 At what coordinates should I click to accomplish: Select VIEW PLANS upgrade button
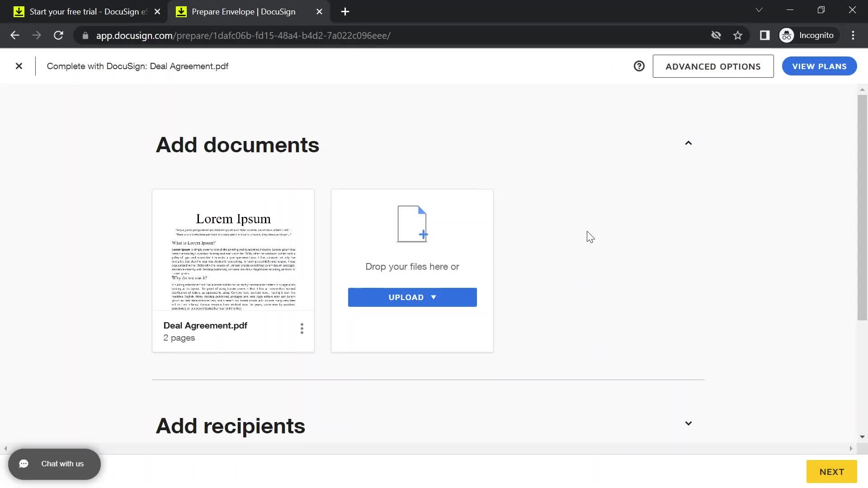[819, 66]
